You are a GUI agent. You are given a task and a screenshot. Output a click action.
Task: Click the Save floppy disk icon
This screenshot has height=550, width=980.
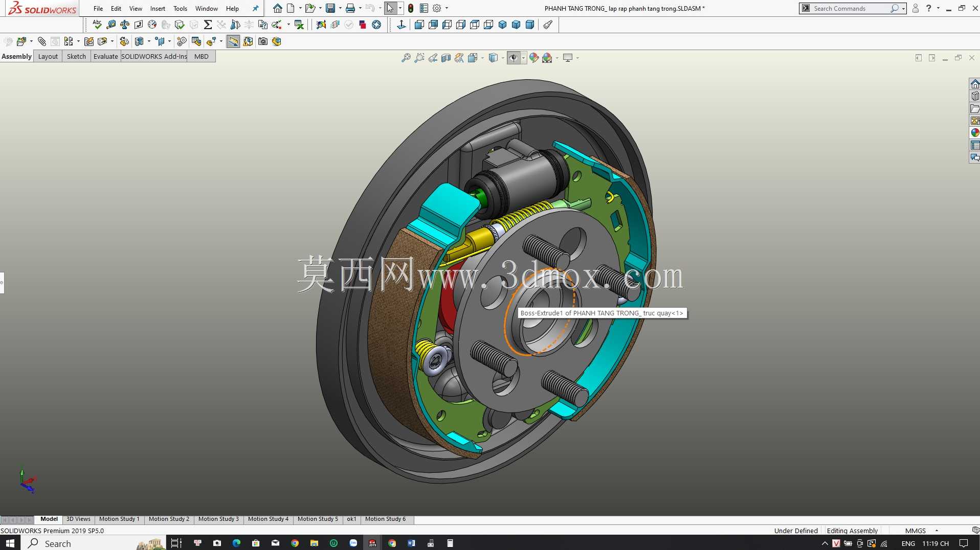(x=330, y=8)
